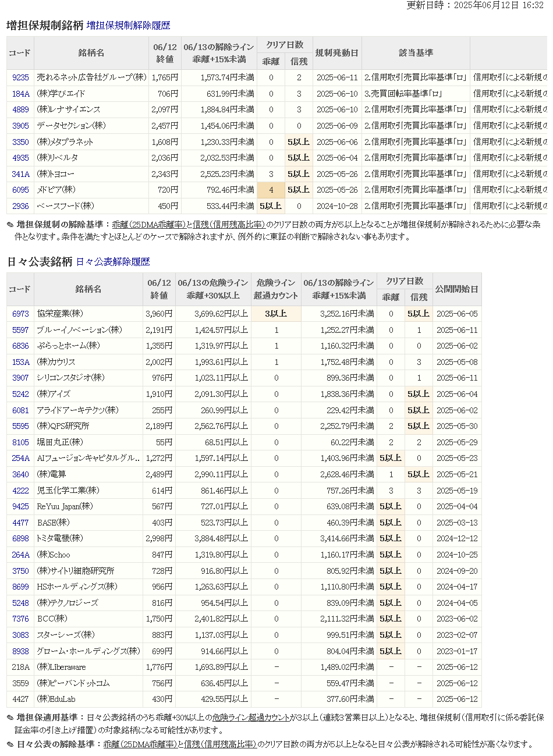Open stock code 4477 link

point(20,523)
